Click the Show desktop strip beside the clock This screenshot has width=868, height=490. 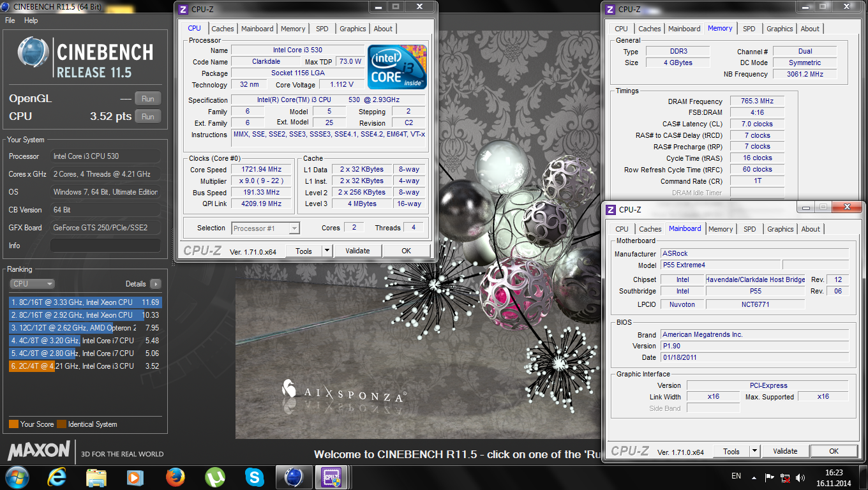[864, 477]
